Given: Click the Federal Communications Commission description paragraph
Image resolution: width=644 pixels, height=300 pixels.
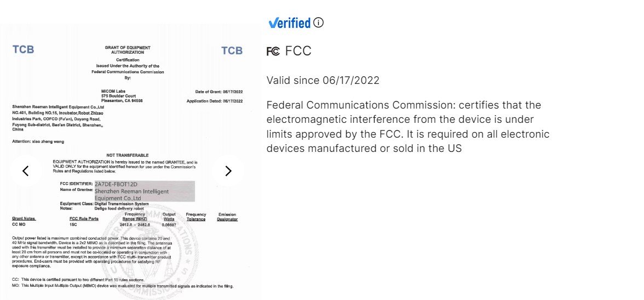Looking at the screenshot, I should click(408, 126).
